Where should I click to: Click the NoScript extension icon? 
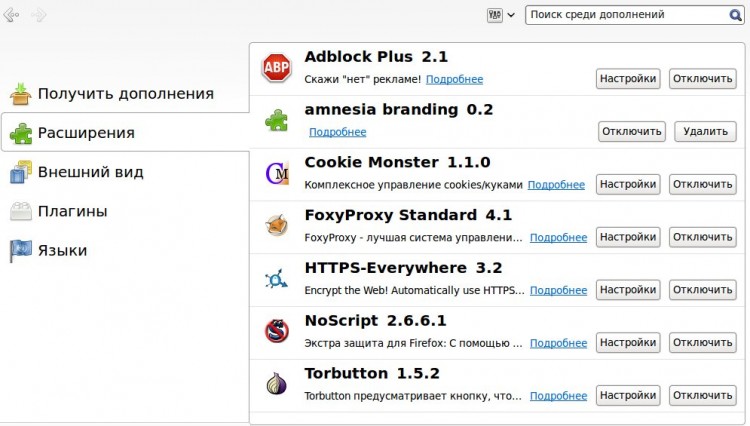[276, 331]
